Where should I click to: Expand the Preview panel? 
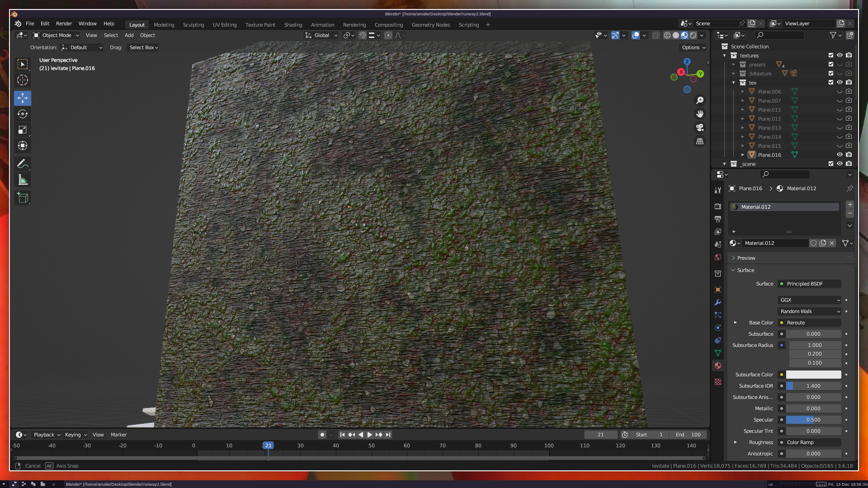[x=746, y=258]
